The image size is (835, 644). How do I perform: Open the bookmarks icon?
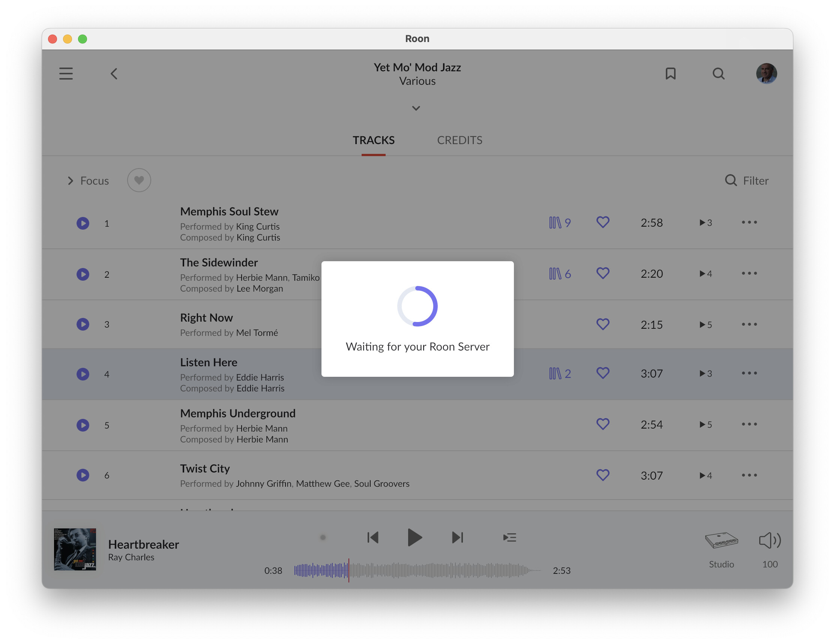pyautogui.click(x=670, y=74)
